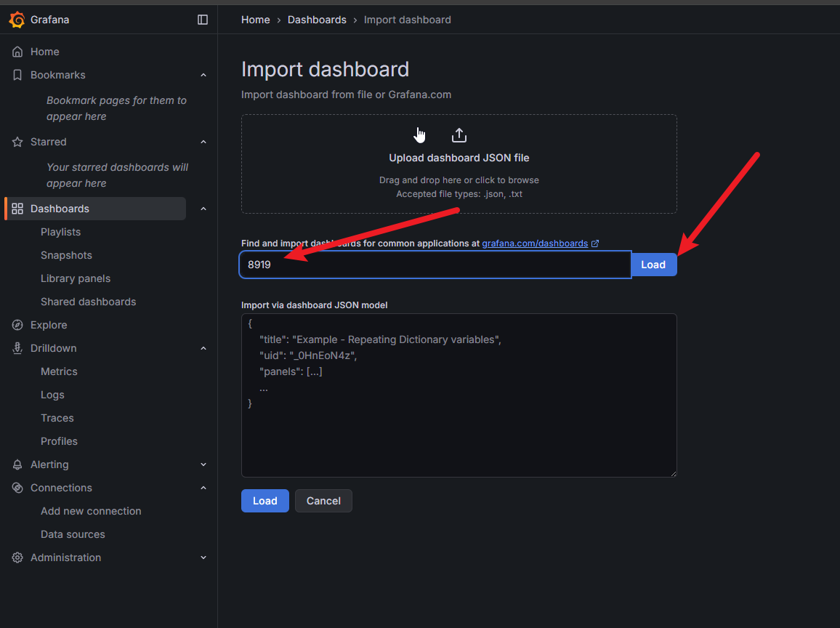Collapse the Starred section
This screenshot has width=840, height=628.
click(x=203, y=142)
